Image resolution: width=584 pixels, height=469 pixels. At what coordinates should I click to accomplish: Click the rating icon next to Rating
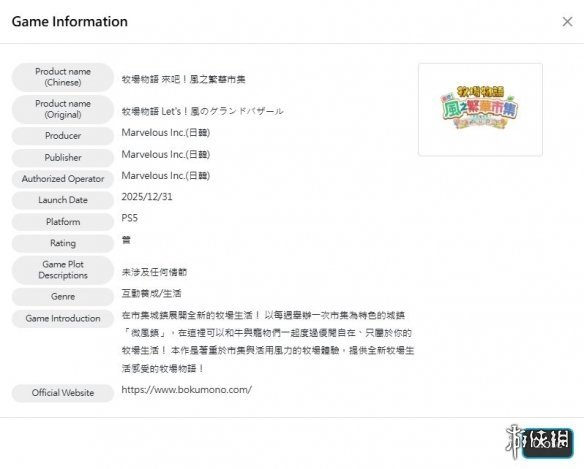(126, 240)
